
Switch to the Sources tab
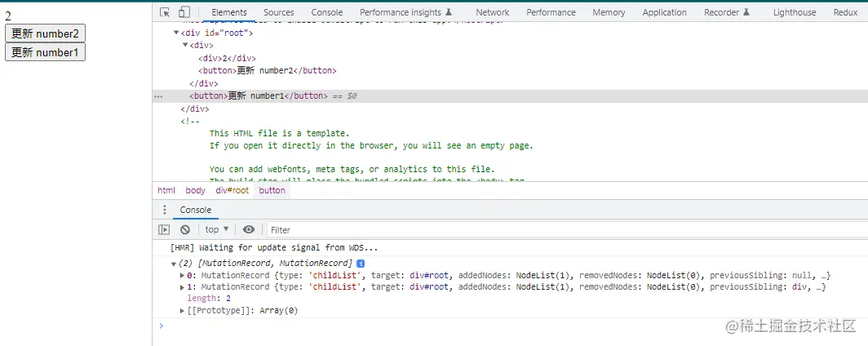click(x=279, y=12)
